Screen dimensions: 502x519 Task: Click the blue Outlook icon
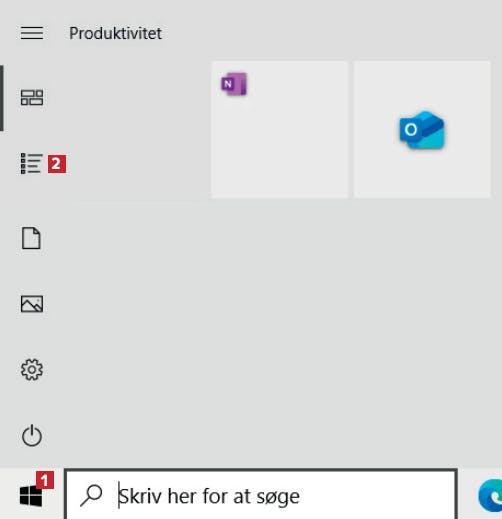[x=422, y=130]
